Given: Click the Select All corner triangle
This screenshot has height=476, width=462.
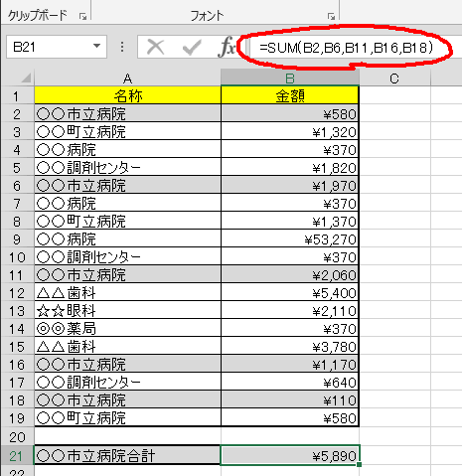Looking at the screenshot, I should [26, 78].
